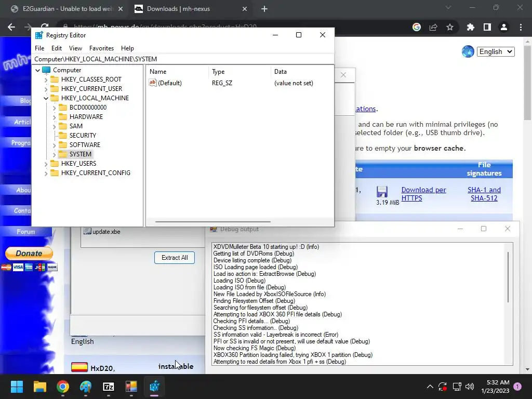Click the Extract All button
Image resolution: width=532 pixels, height=399 pixels.
(x=175, y=258)
